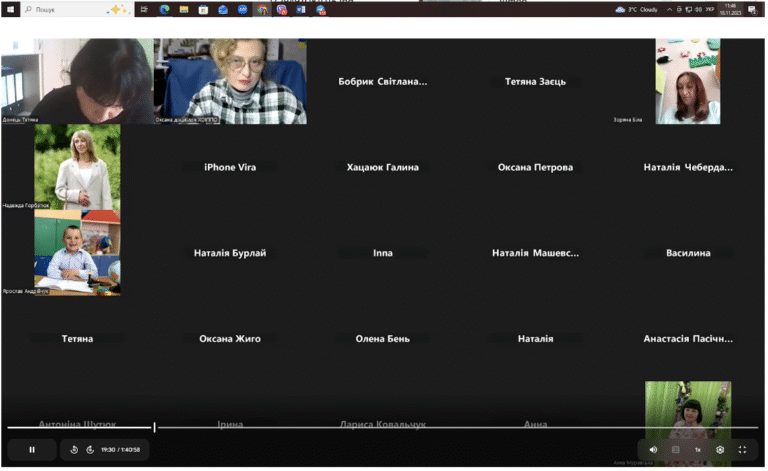The image size is (768, 471).
Task: Select the glasses-wearing woman's video thumbnail
Action: (231, 81)
